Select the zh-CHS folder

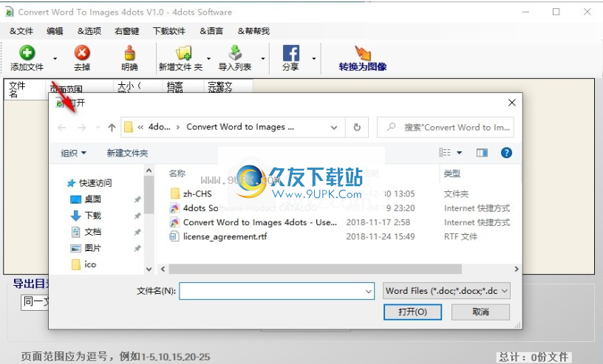(x=191, y=193)
